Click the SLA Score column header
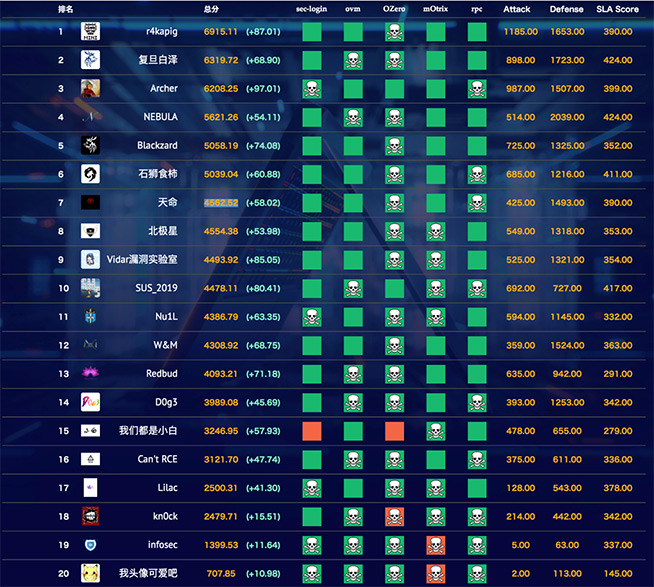Viewport: 654px width, 587px height. pyautogui.click(x=617, y=9)
